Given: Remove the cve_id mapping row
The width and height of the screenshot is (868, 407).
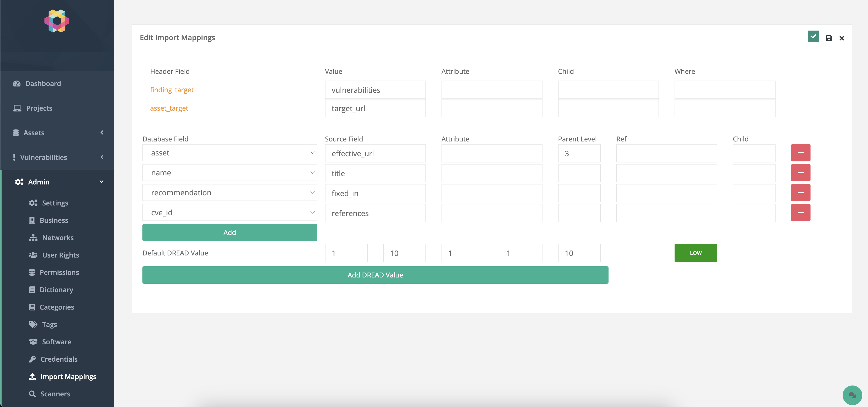Looking at the screenshot, I should tap(801, 212).
